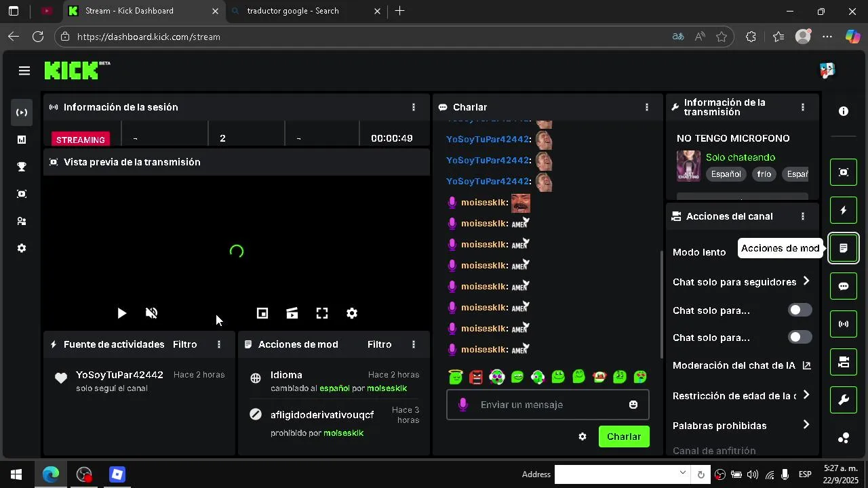868x488 pixels.
Task: Click the chat scrollbar
Action: click(x=662, y=305)
